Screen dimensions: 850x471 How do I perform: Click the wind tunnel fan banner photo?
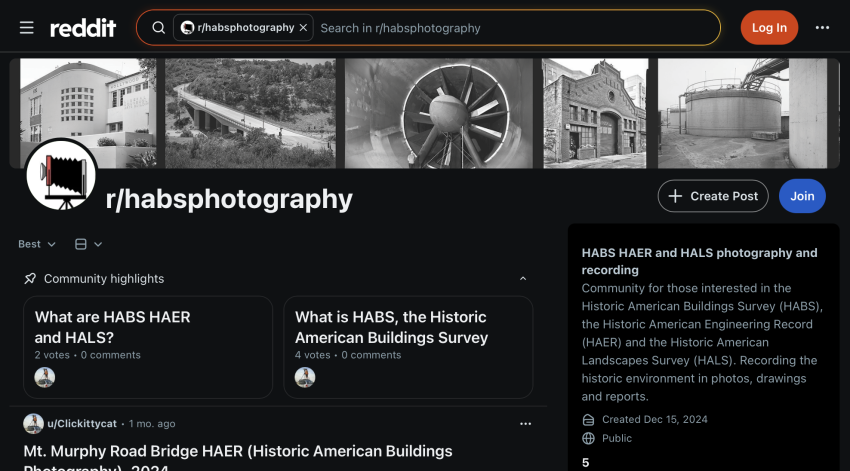(439, 113)
